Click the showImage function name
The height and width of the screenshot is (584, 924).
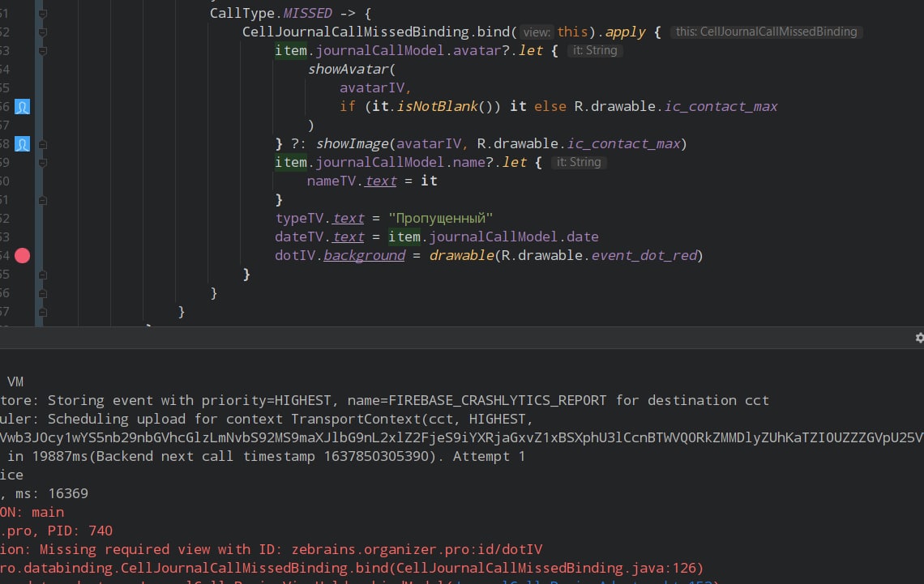tap(352, 143)
